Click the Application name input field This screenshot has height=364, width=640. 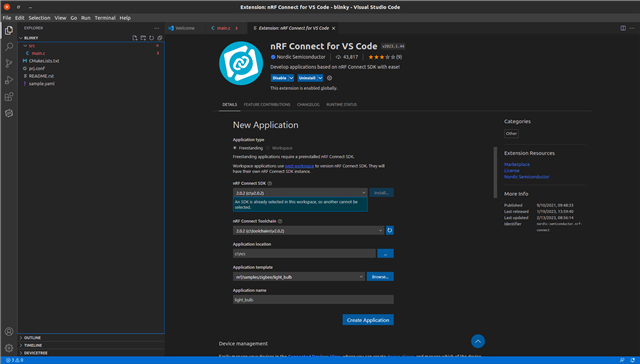tap(313, 300)
